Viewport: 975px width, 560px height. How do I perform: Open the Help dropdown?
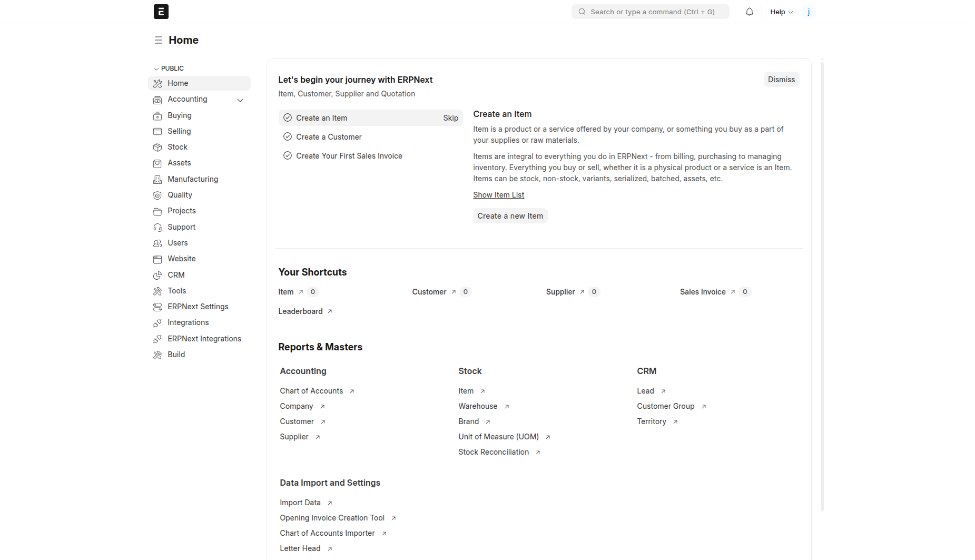tap(781, 12)
